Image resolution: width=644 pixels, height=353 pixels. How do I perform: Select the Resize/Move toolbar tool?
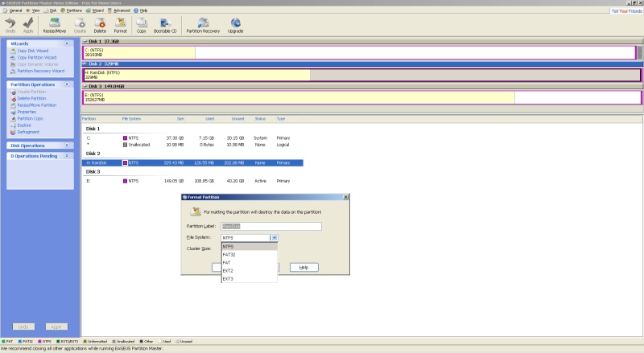pyautogui.click(x=54, y=26)
